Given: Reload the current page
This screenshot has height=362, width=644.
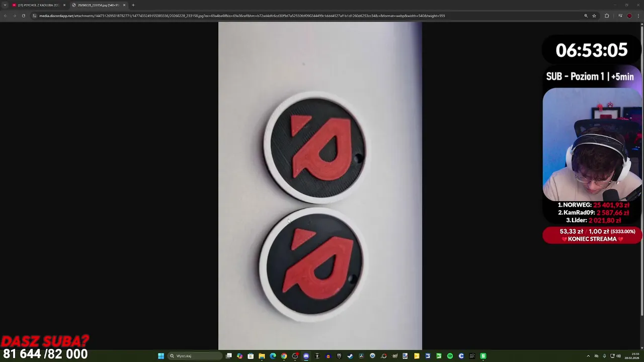Looking at the screenshot, I should pyautogui.click(x=23, y=16).
